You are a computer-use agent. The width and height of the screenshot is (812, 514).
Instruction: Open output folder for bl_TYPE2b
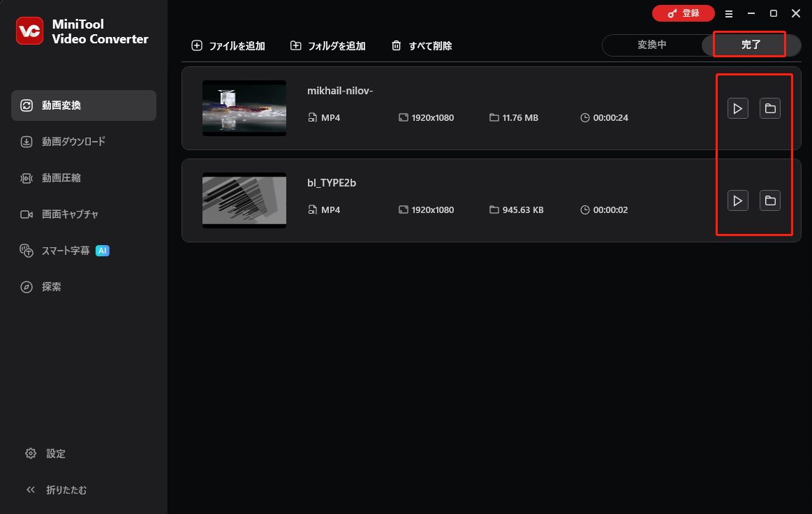[x=770, y=200]
